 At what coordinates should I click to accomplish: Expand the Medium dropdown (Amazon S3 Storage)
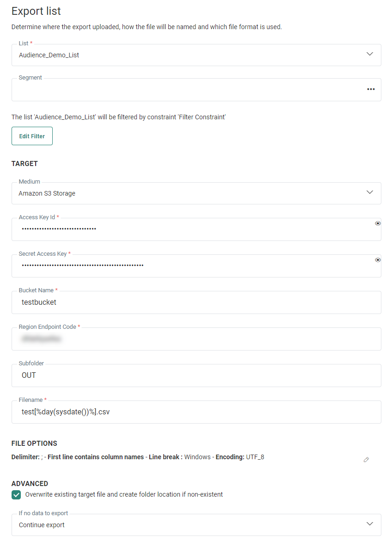point(369,192)
